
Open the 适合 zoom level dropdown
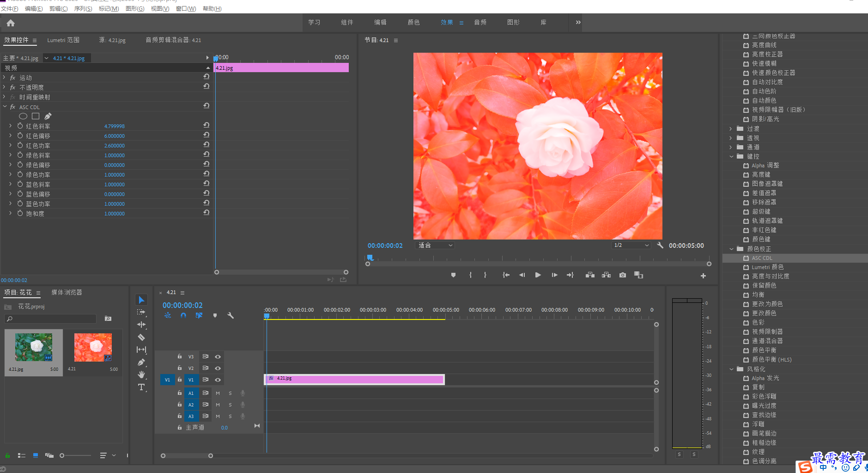coord(436,245)
